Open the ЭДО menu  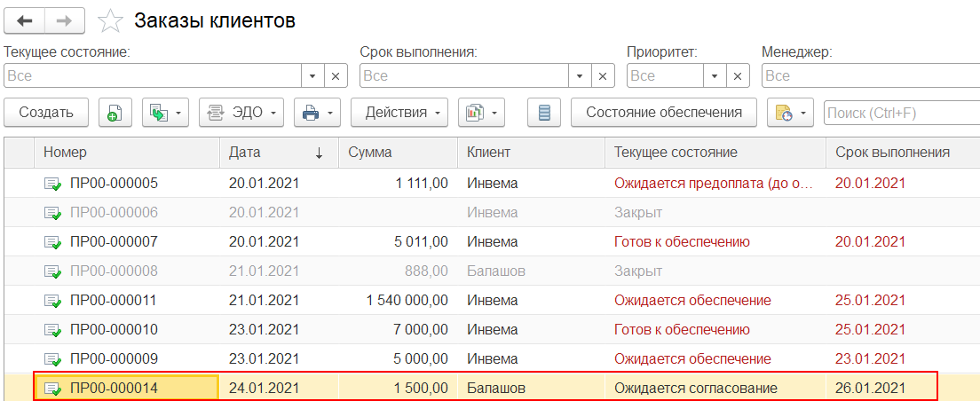tap(241, 113)
